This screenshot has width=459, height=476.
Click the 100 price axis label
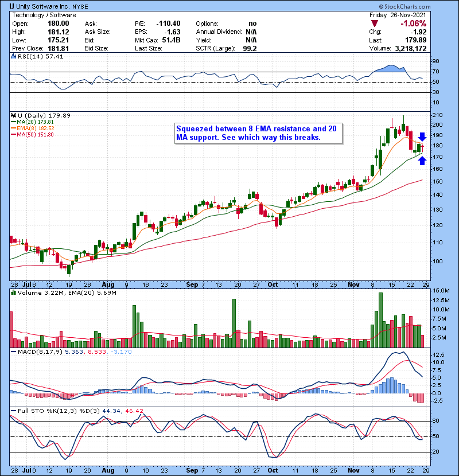[x=437, y=261]
